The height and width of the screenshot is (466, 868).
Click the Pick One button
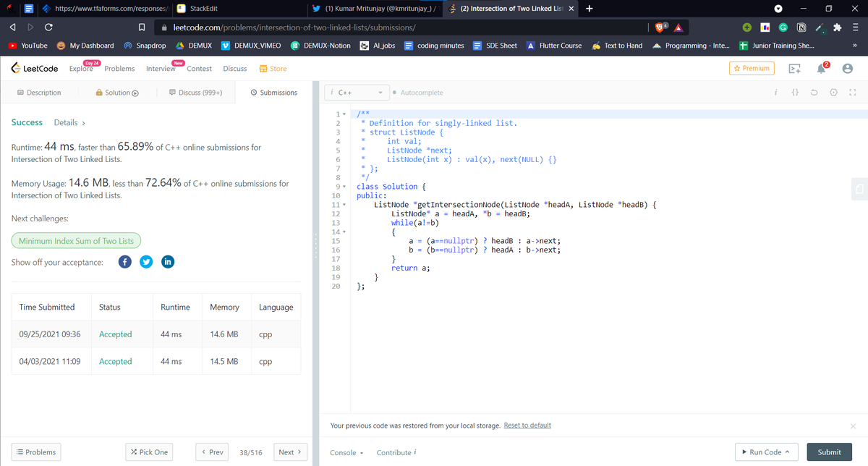coord(150,452)
